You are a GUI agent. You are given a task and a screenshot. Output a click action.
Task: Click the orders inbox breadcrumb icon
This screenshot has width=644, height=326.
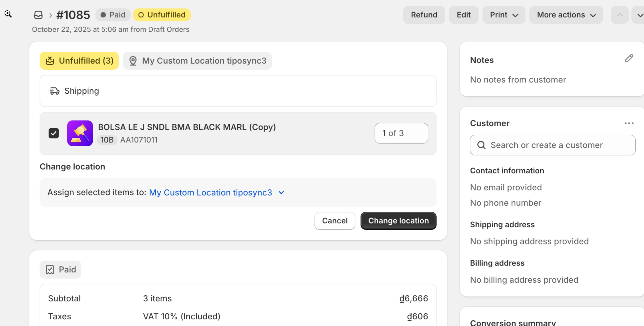[38, 15]
